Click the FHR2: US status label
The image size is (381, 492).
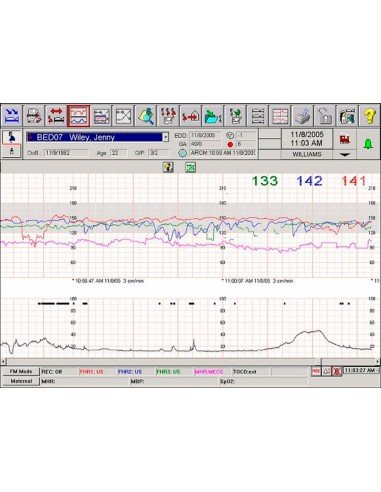130,372
